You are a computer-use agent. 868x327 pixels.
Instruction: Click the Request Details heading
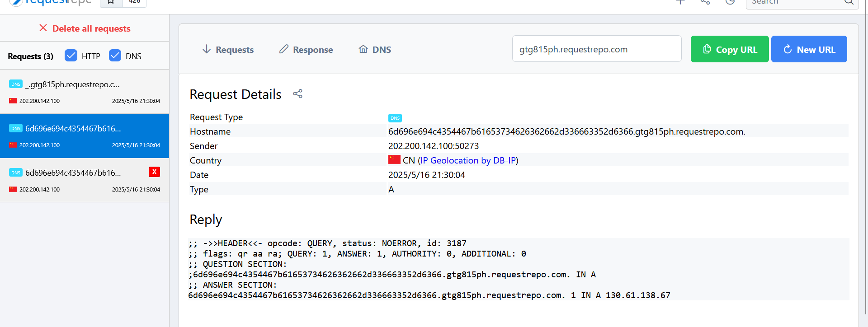point(236,94)
